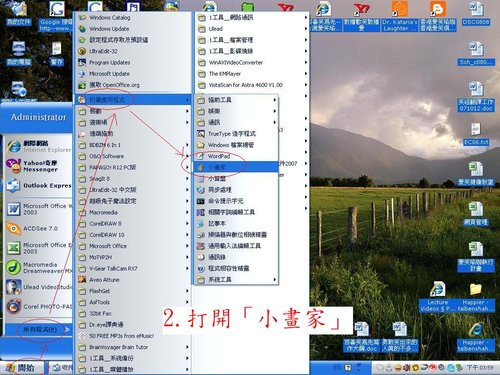Open Windows 檔案總管 (Explorer) in Accessories
The height and width of the screenshot is (375, 500).
236,145
